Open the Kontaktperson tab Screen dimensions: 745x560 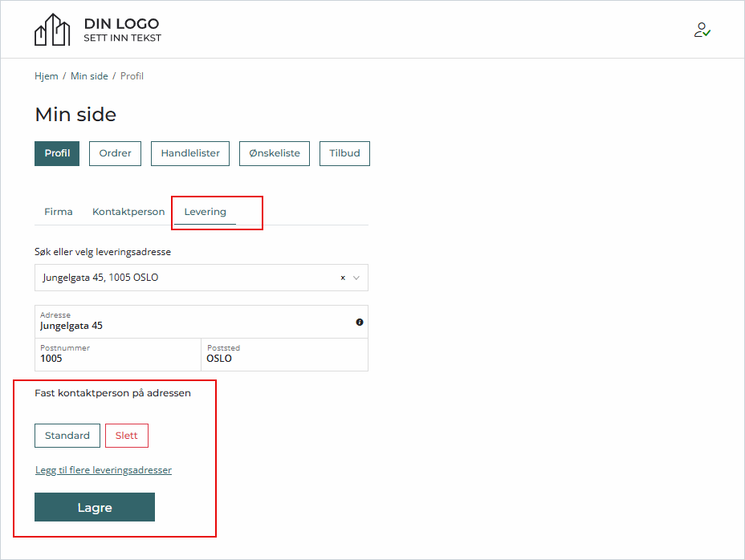coord(128,211)
